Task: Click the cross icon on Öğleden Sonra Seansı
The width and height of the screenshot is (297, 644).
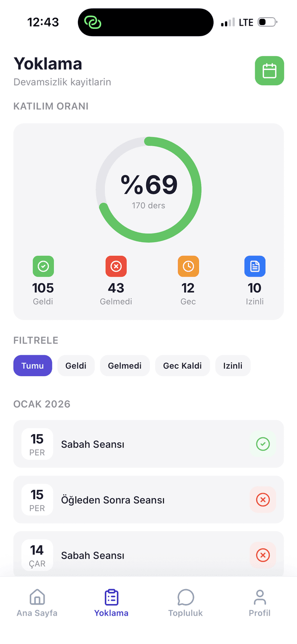Action: (x=263, y=500)
